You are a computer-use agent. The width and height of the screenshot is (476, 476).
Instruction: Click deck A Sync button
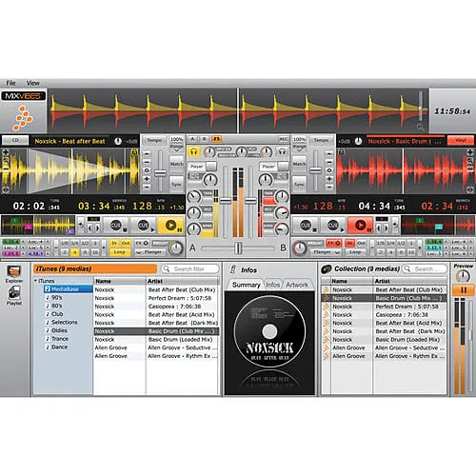176,185
